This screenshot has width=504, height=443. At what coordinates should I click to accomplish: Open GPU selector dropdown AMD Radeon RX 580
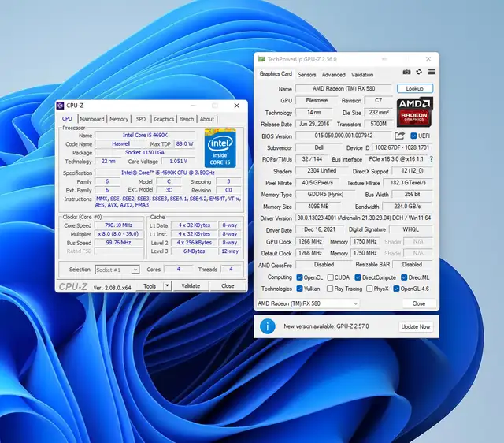click(x=308, y=303)
